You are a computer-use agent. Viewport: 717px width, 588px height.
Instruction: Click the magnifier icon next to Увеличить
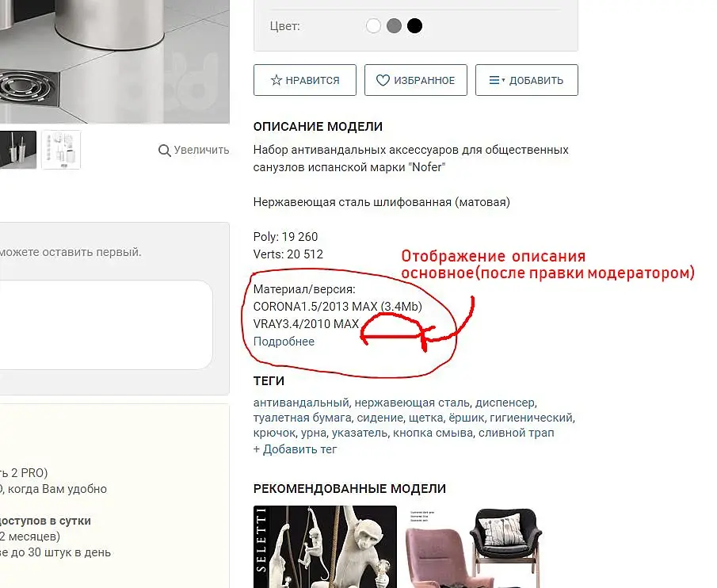(164, 151)
